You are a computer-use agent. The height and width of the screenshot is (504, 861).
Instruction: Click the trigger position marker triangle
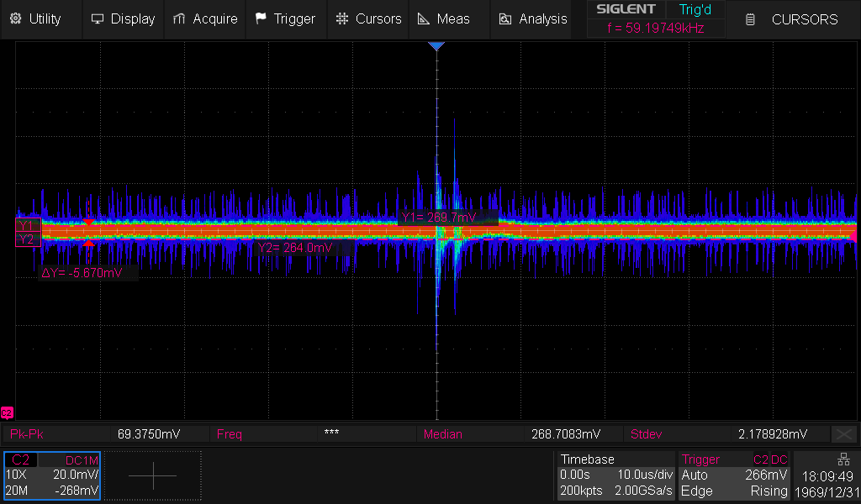[436, 46]
